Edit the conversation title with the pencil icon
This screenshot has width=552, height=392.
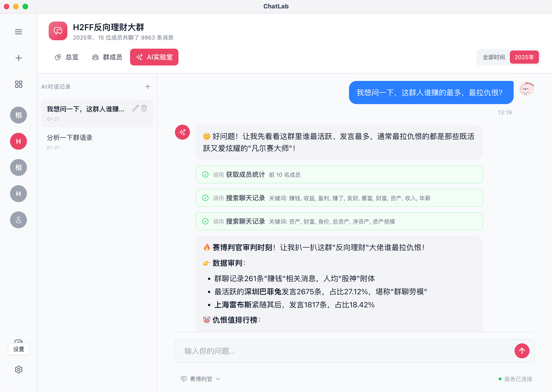[x=135, y=108]
